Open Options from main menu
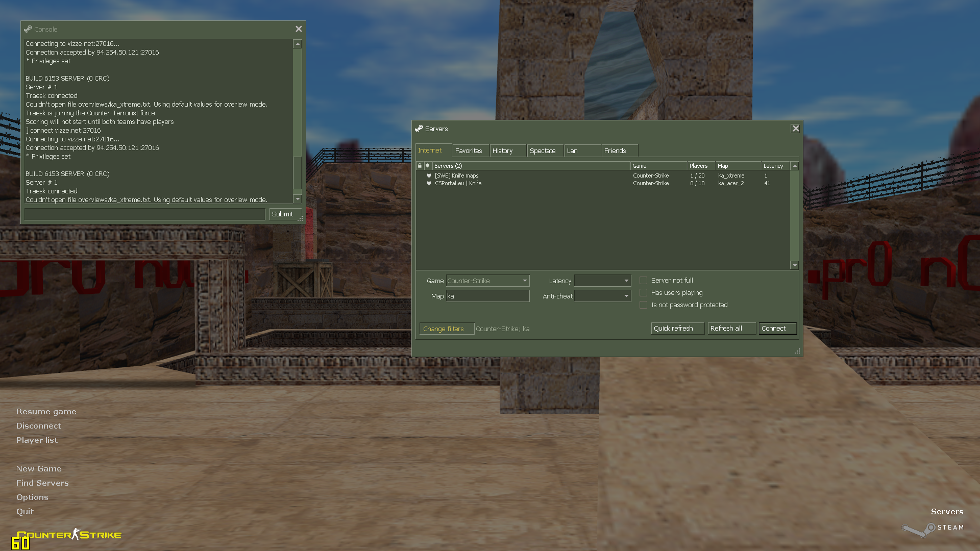This screenshot has width=980, height=551. click(x=32, y=497)
